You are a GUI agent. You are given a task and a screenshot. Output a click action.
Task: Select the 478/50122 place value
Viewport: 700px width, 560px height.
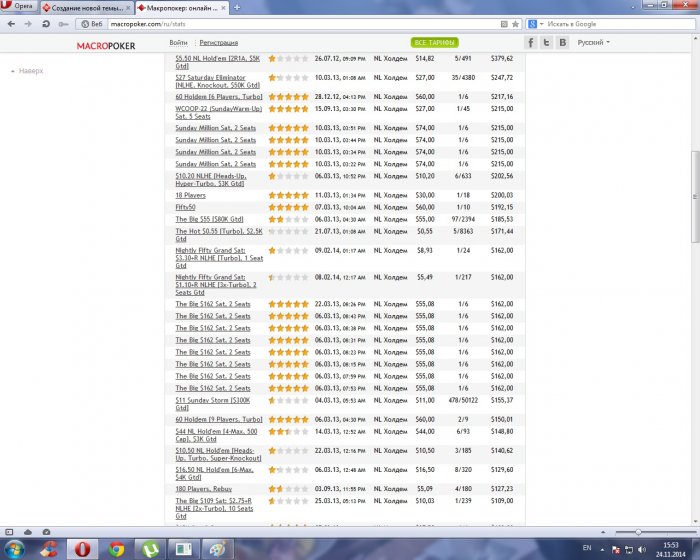(x=463, y=400)
